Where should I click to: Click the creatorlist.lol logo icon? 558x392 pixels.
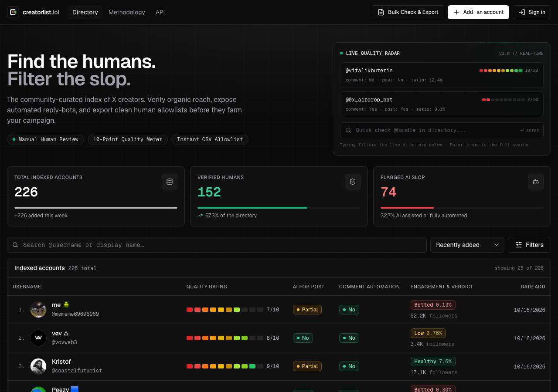tap(13, 12)
